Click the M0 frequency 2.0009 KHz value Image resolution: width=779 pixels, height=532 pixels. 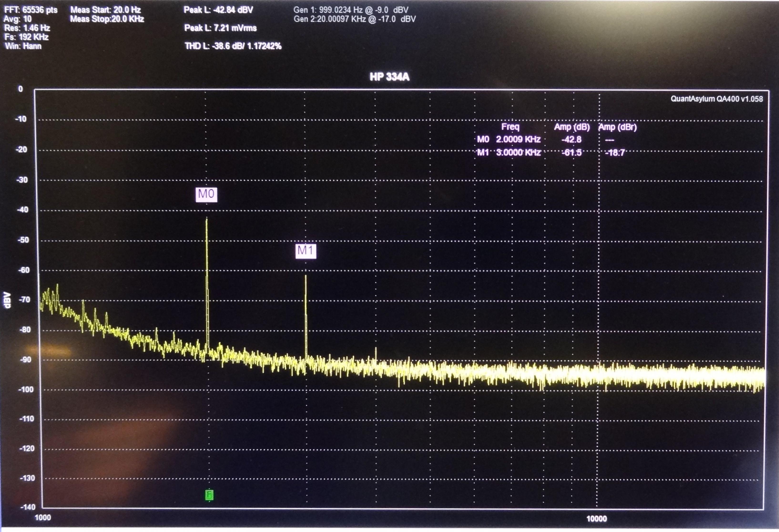[x=518, y=139]
